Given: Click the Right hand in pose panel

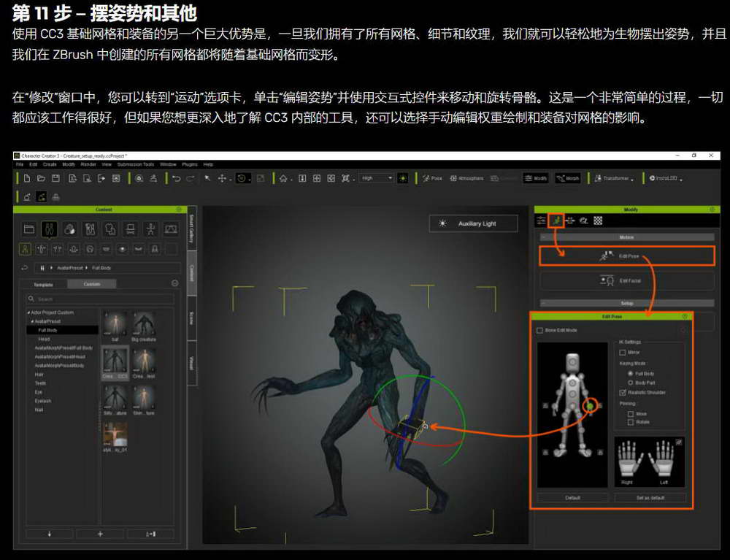Looking at the screenshot, I should click(x=629, y=460).
